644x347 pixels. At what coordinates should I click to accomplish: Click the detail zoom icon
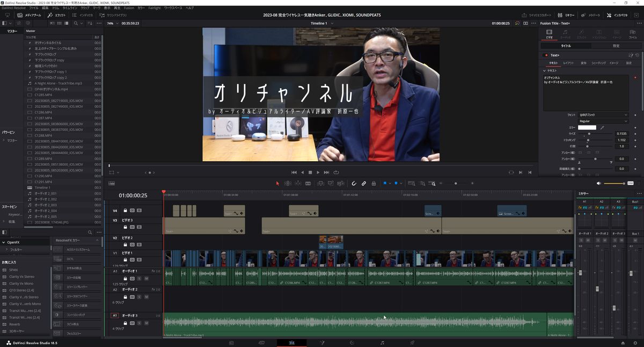[422, 183]
